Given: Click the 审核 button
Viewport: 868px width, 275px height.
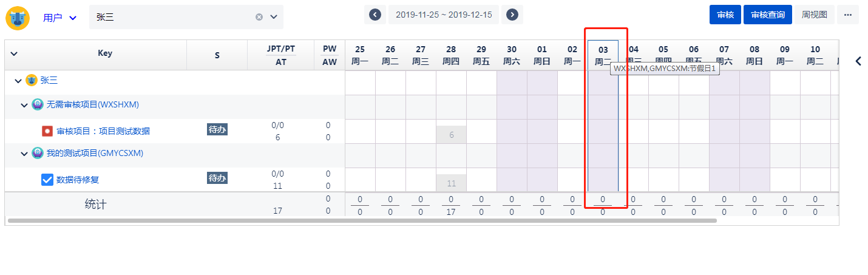Looking at the screenshot, I should pyautogui.click(x=725, y=15).
